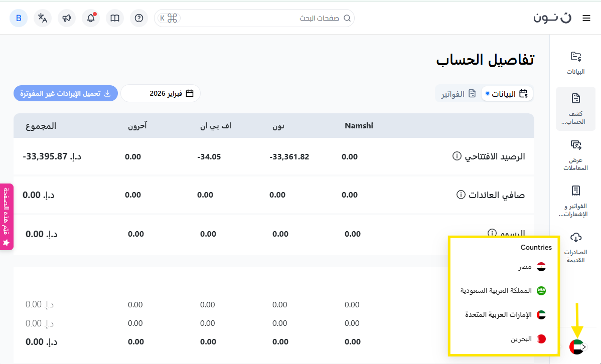Select the البيانات tab
The width and height of the screenshot is (601, 364).
(507, 94)
